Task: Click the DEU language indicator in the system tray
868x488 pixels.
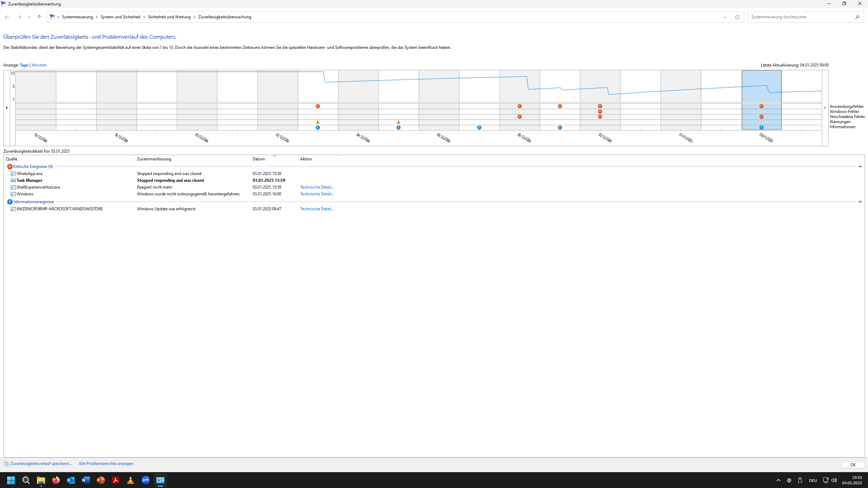Action: click(x=813, y=480)
